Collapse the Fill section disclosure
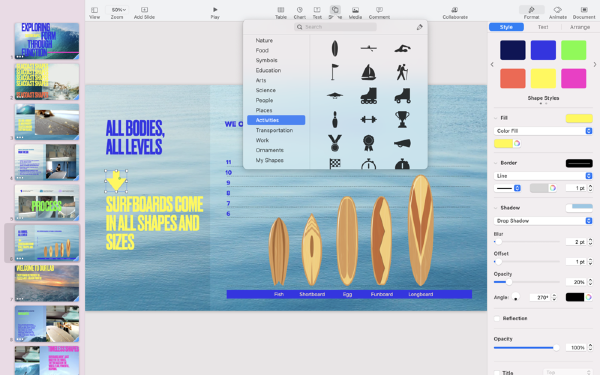The width and height of the screenshot is (600, 375). point(496,118)
